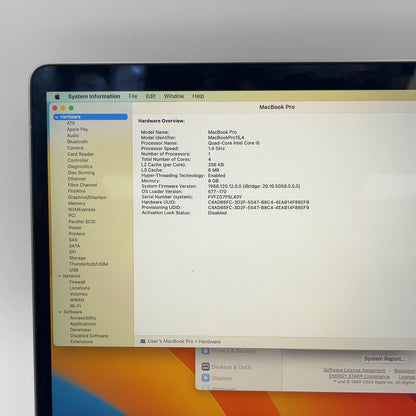This screenshot has height=416, width=416.
Task: Select Diagnostics in the sidebar
Action: [x=80, y=166]
